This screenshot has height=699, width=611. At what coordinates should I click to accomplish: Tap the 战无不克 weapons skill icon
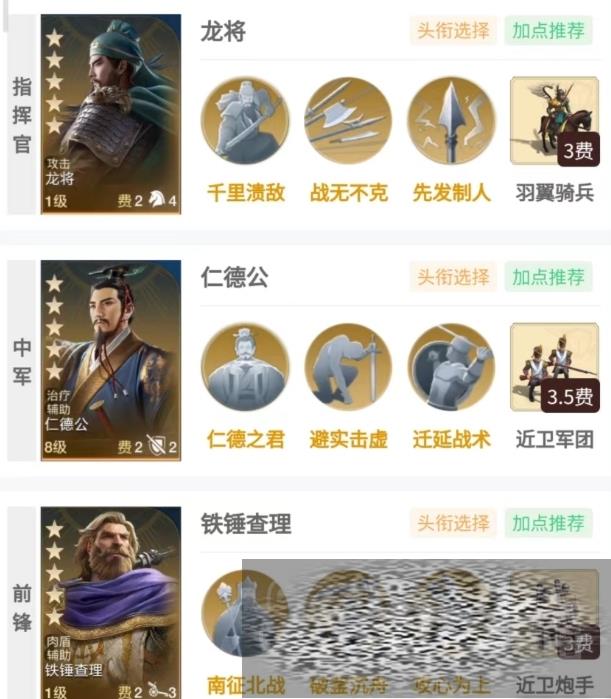348,121
